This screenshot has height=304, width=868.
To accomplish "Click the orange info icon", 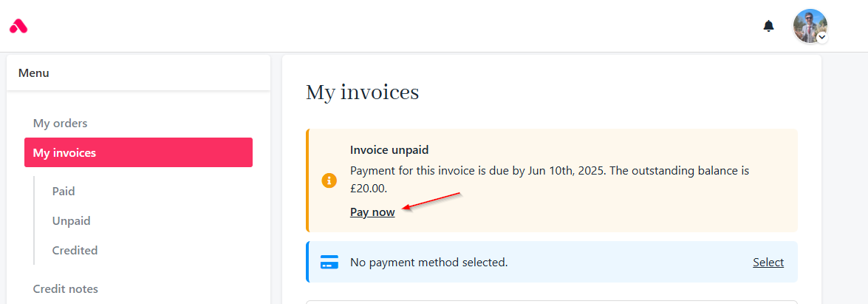I will point(329,180).
